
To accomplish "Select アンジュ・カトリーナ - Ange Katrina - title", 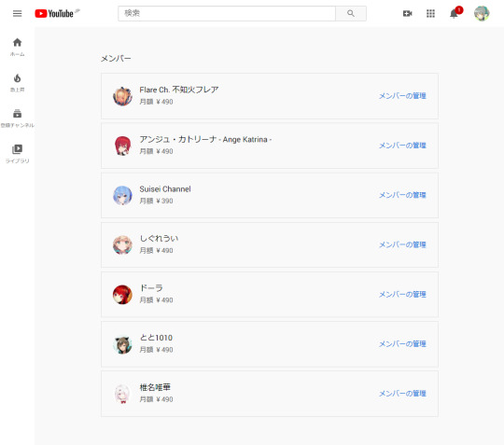I will [205, 139].
